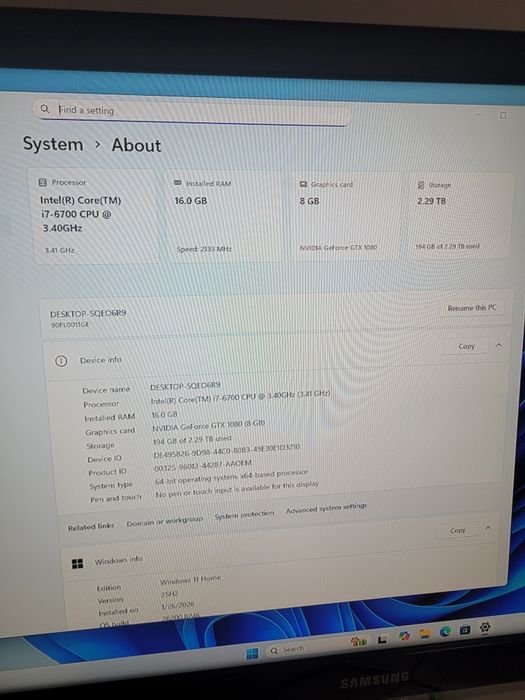Collapse the Device info section chevron

[499, 345]
